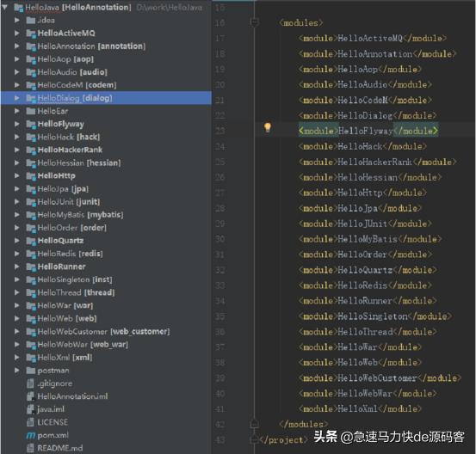The image size is (476, 454).
Task: Click the HelloActiveMQ module folder icon
Action: point(31,34)
